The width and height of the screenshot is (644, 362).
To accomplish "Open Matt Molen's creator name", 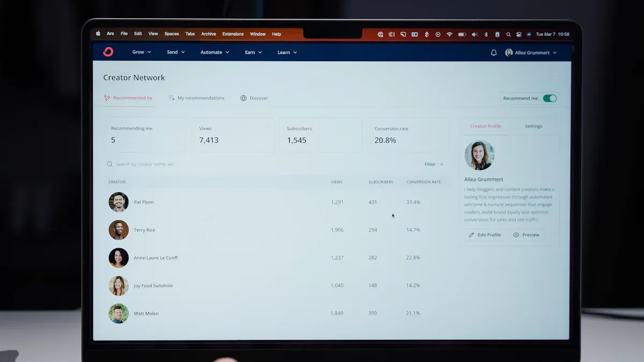I will click(x=146, y=314).
